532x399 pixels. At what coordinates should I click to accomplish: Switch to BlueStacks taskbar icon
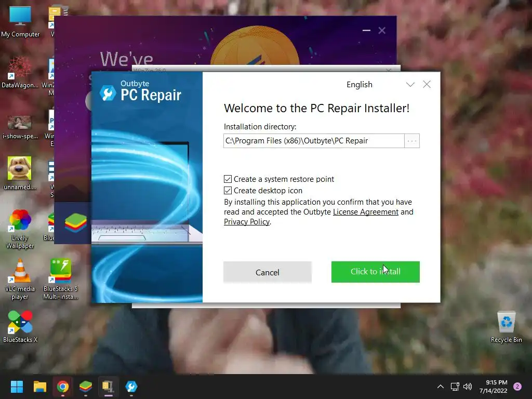point(86,387)
